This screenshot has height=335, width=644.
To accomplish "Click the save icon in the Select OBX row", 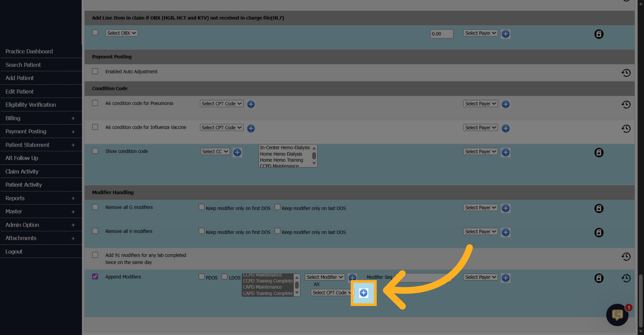I will tap(599, 34).
